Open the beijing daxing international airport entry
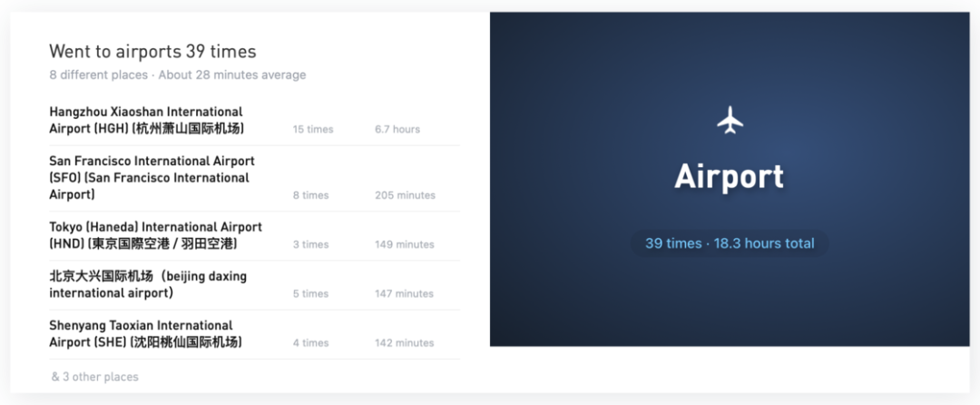This screenshot has width=980, height=405. [x=254, y=286]
